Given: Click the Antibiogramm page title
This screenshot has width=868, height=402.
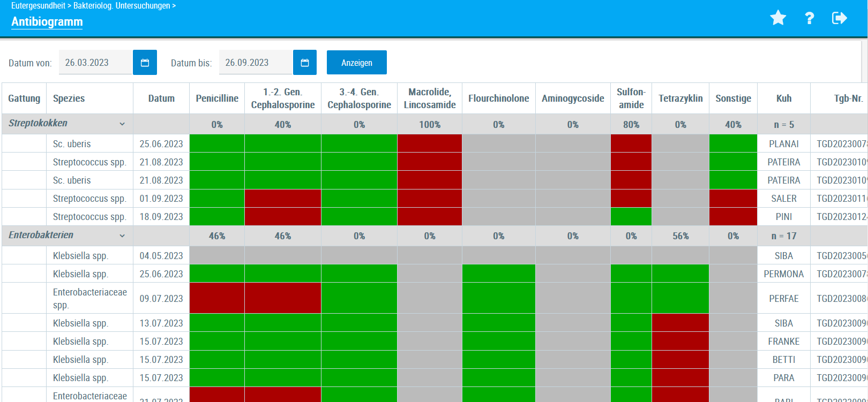Looking at the screenshot, I should coord(47,22).
